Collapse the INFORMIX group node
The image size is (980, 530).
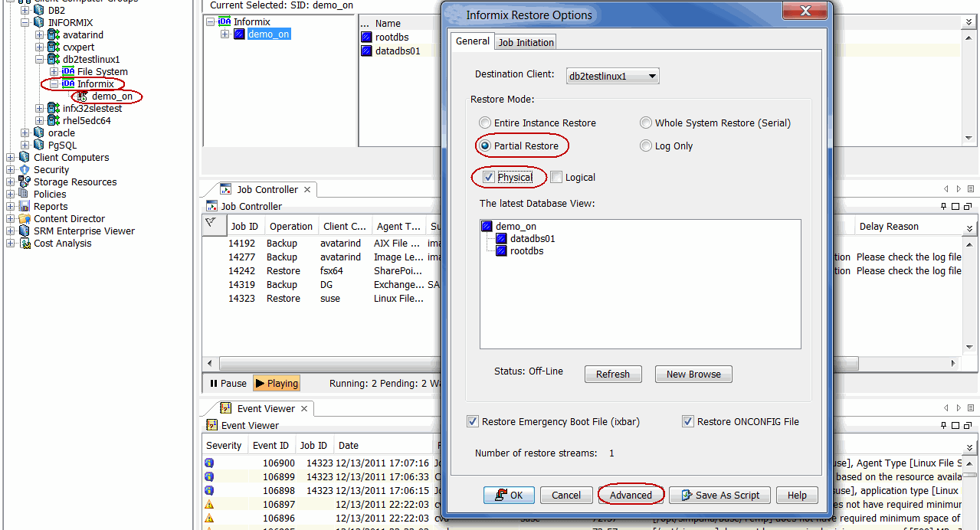pos(25,23)
